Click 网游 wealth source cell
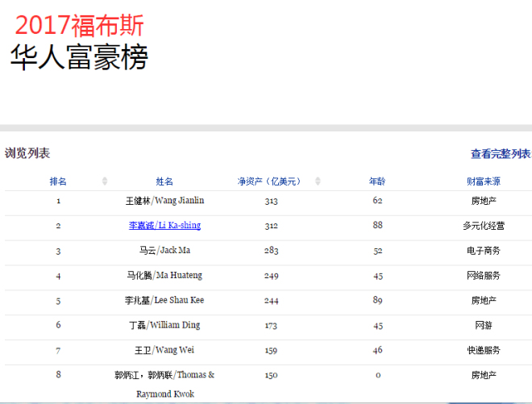 484,325
